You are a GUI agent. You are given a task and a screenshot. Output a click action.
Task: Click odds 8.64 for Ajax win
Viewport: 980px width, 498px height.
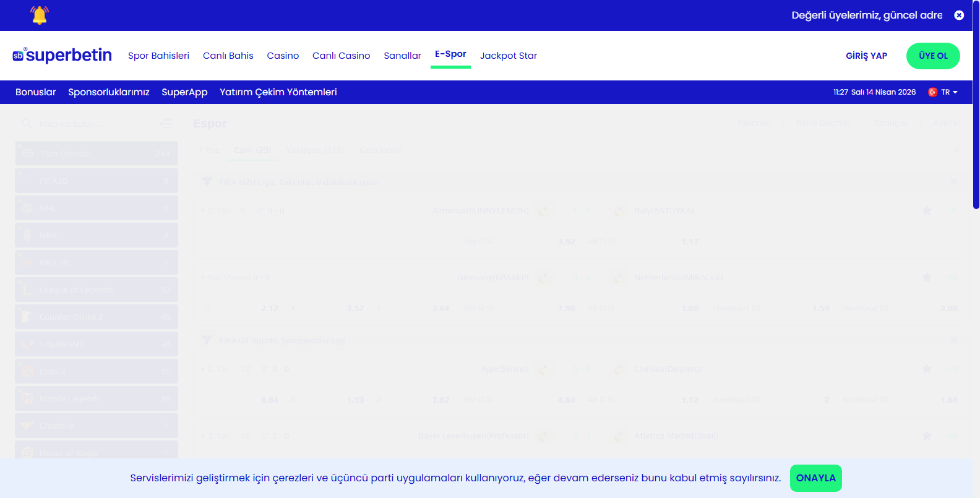(x=270, y=400)
